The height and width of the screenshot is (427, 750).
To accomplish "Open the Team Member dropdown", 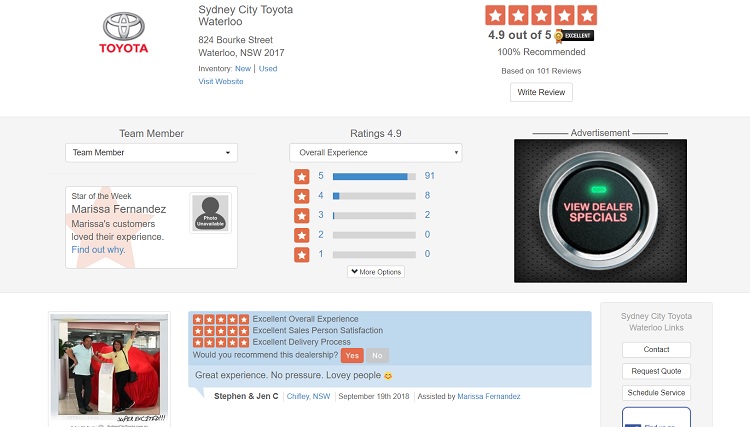I will click(151, 153).
